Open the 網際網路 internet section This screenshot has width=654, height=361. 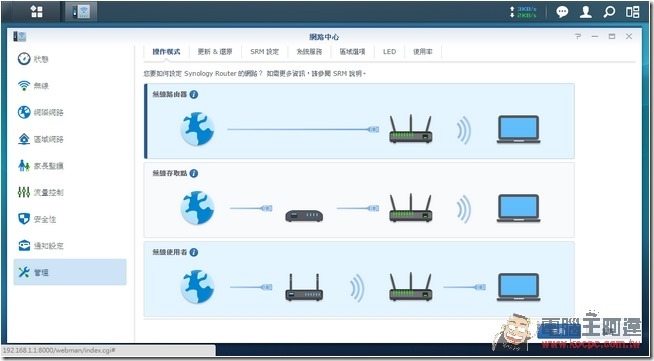click(70, 112)
